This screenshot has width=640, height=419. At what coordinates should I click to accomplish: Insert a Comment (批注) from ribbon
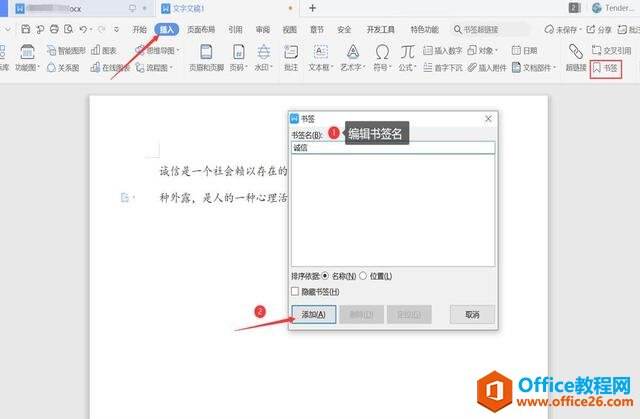pos(291,58)
